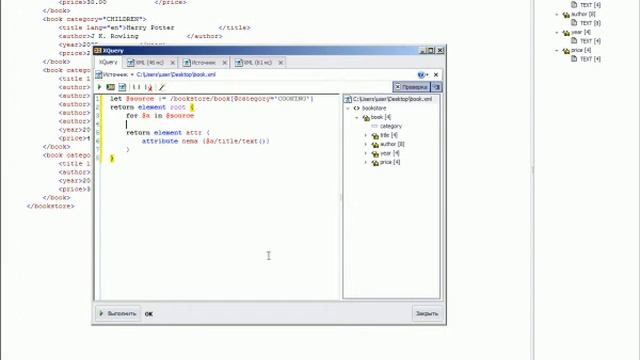The width and height of the screenshot is (640, 360).
Task: Click the Закрыть button
Action: tap(427, 313)
